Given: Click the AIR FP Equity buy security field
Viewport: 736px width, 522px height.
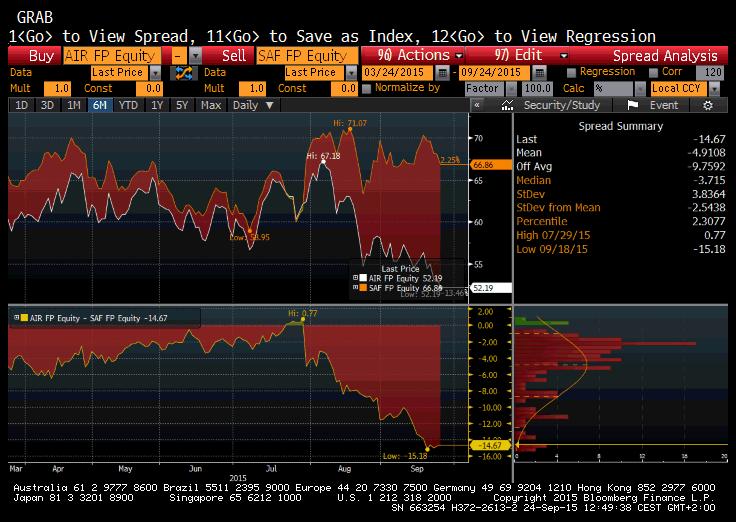Looking at the screenshot, I should click(112, 56).
